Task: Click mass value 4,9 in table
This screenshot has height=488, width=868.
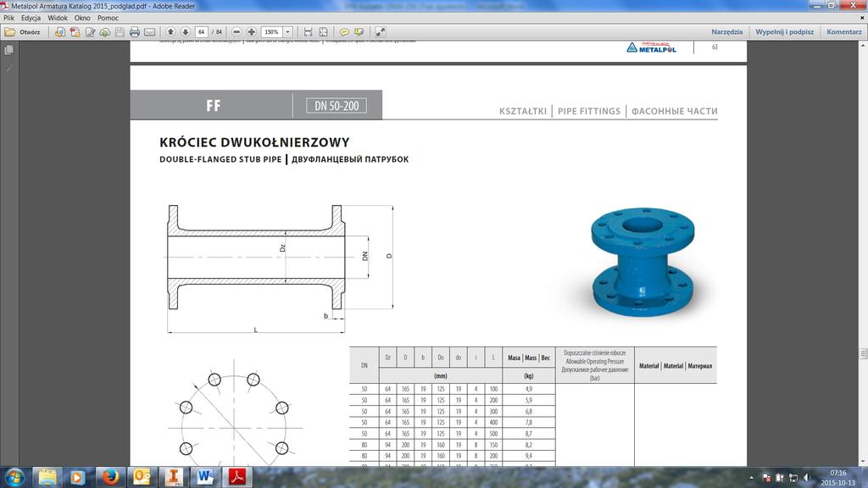Action: pos(529,389)
